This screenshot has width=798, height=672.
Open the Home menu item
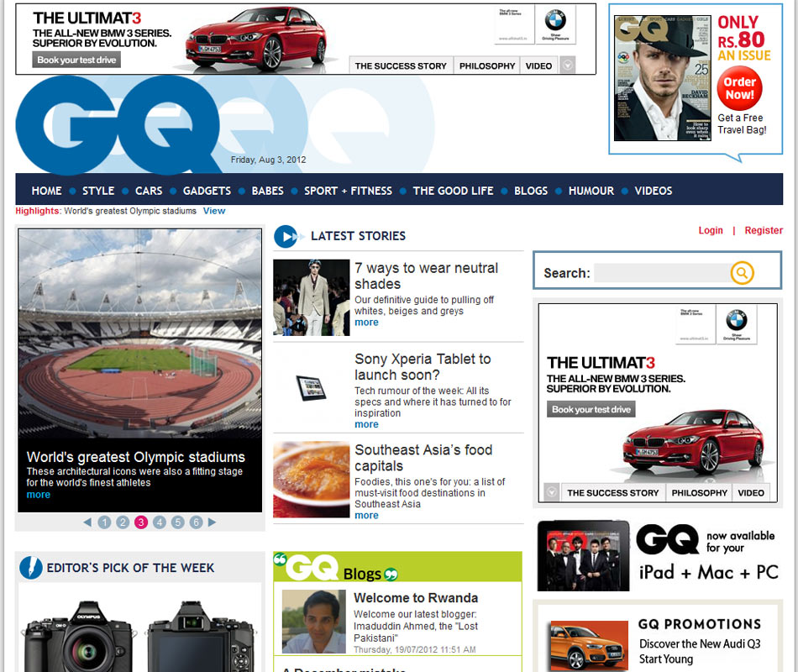pos(46,191)
